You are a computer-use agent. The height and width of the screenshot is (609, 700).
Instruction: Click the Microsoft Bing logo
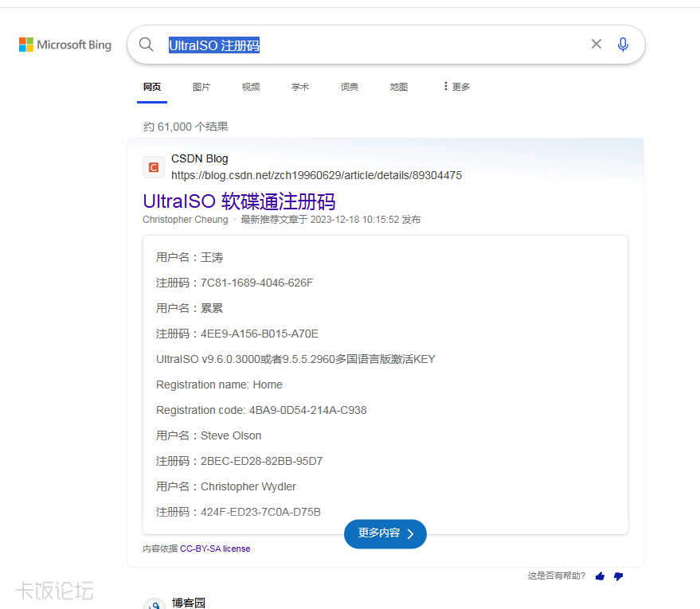click(65, 45)
